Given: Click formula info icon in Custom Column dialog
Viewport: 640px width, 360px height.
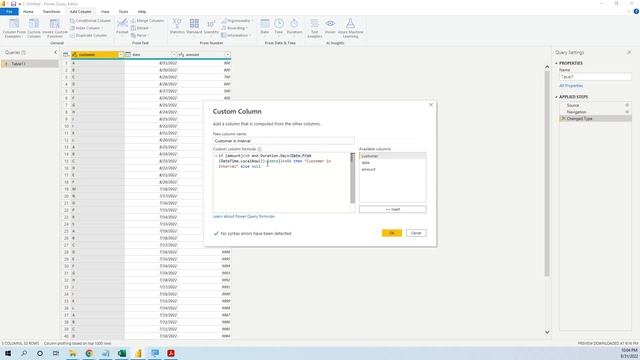Looking at the screenshot, I should coord(259,149).
